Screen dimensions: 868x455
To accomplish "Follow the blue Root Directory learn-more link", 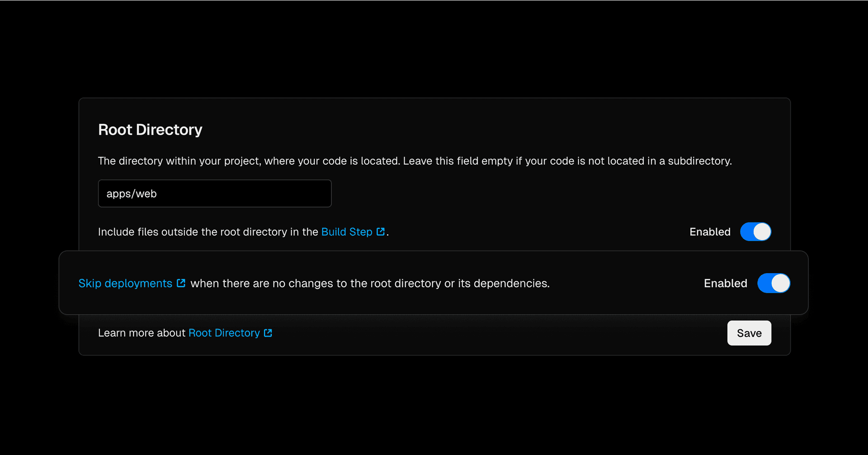I will click(x=224, y=333).
